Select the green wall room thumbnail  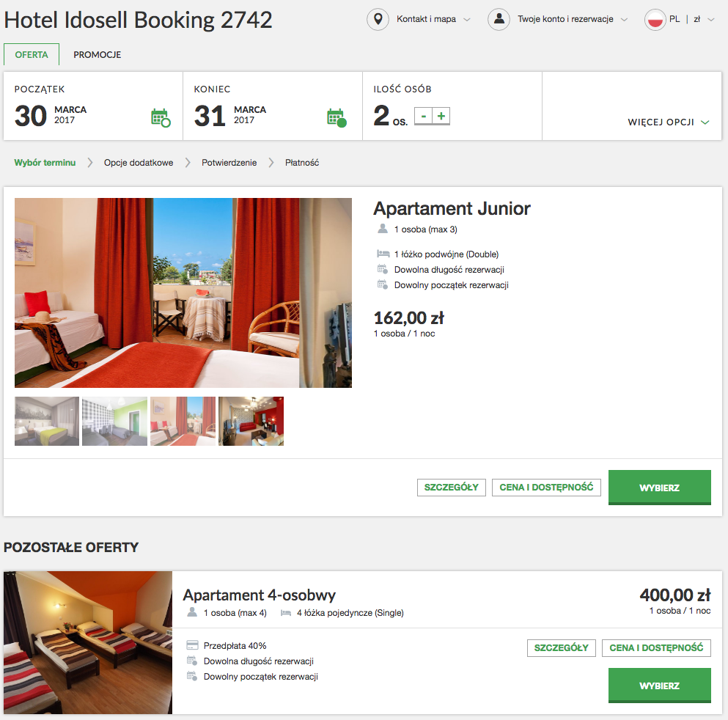click(x=114, y=422)
